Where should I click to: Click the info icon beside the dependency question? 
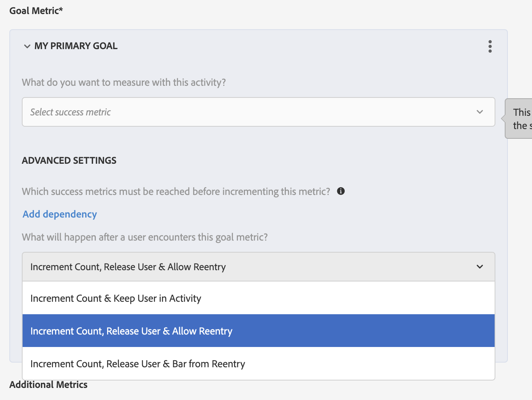(x=341, y=191)
